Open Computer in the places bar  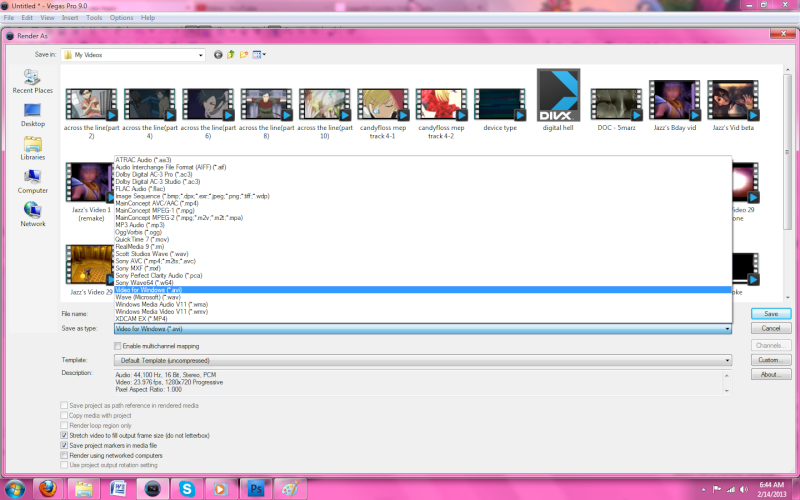(32, 182)
